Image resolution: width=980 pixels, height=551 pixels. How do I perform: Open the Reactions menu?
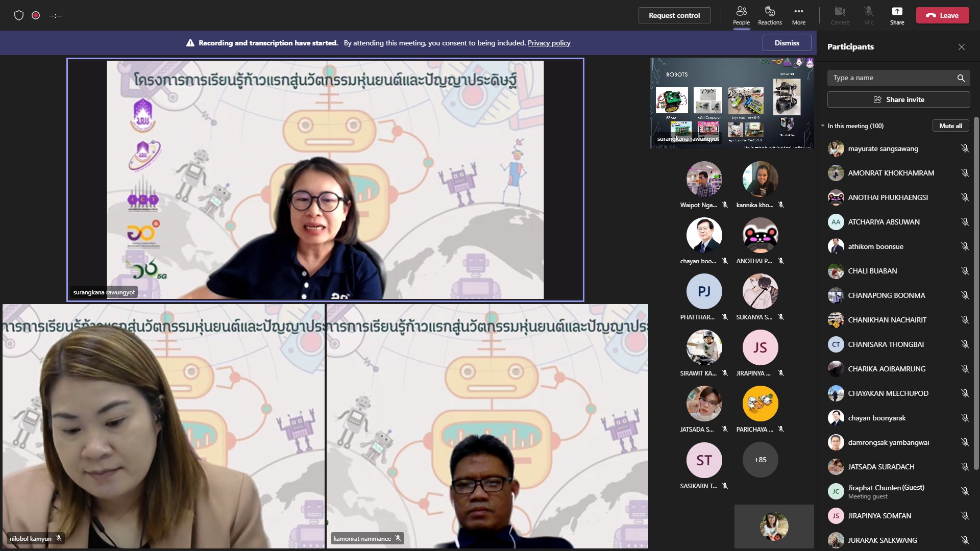click(770, 15)
